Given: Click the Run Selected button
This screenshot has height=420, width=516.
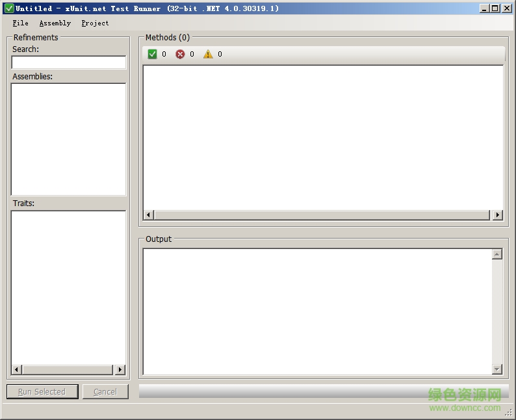Looking at the screenshot, I should click(42, 391).
